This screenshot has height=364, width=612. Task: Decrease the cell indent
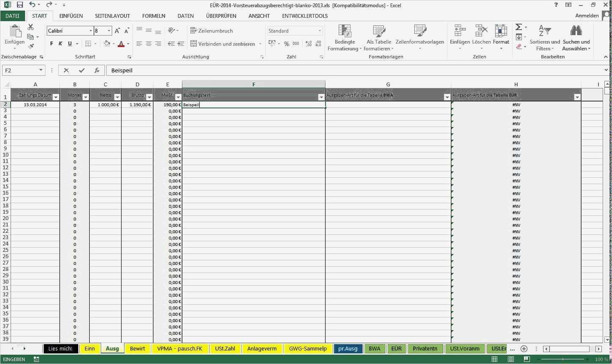pos(171,44)
